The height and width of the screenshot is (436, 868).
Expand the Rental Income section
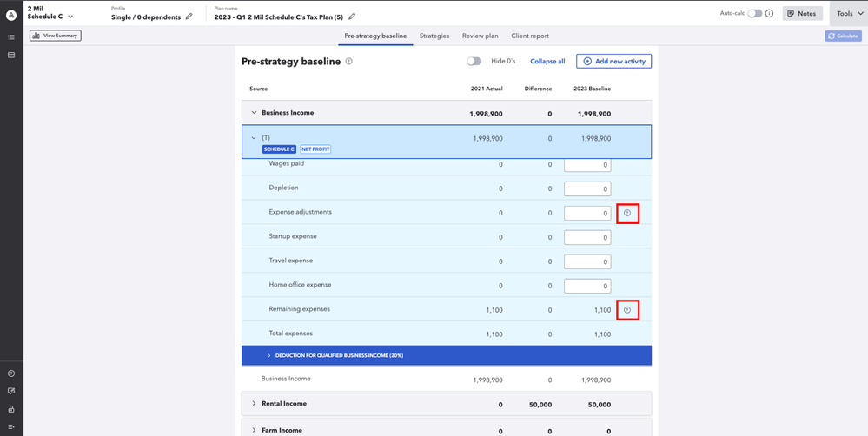tap(254, 404)
